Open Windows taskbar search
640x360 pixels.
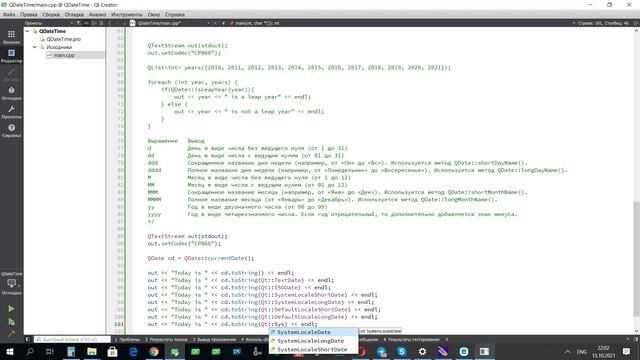pyautogui.click(x=30, y=351)
